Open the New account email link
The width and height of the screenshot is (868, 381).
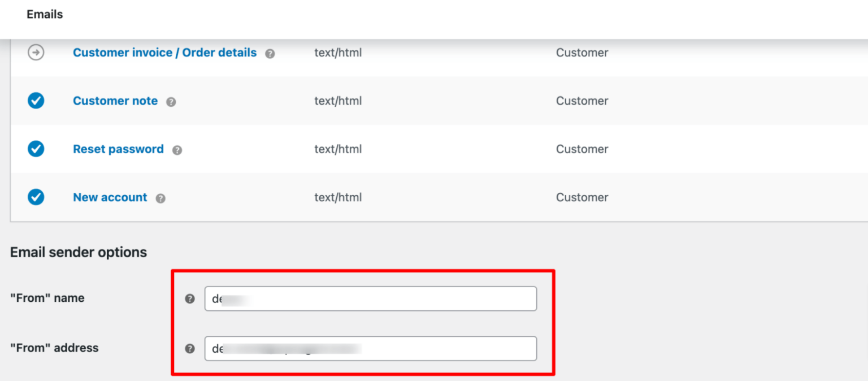pos(110,197)
